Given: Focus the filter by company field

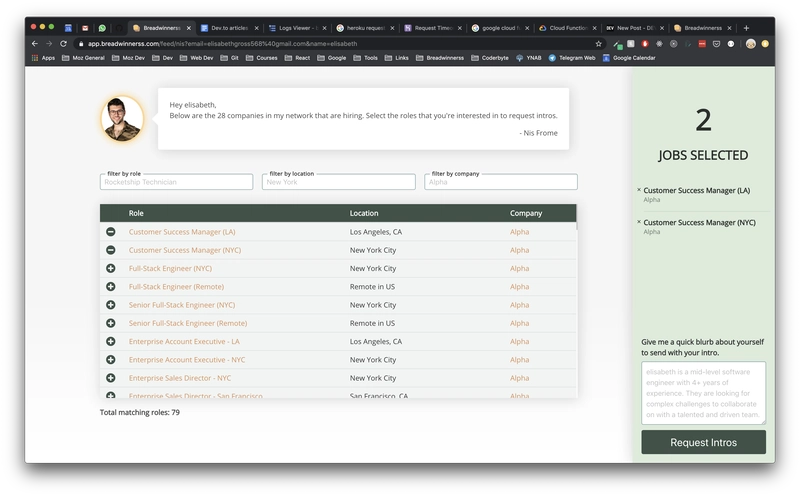Looking at the screenshot, I should coord(501,182).
